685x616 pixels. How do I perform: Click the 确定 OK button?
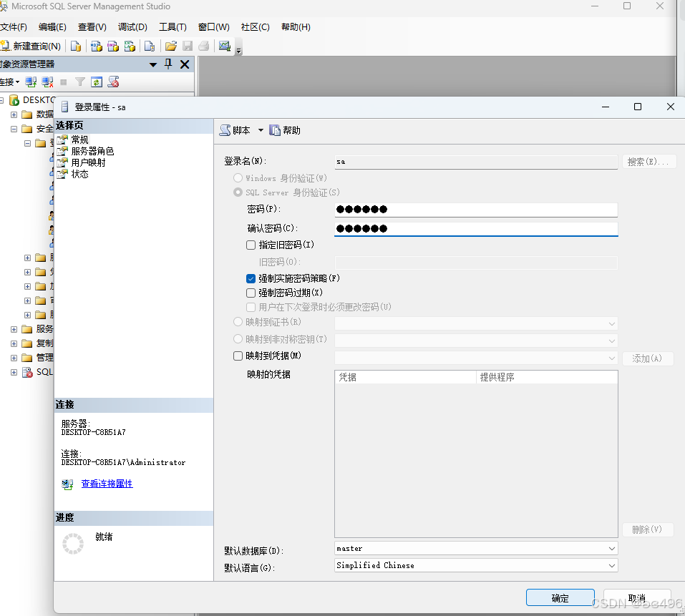pos(560,597)
